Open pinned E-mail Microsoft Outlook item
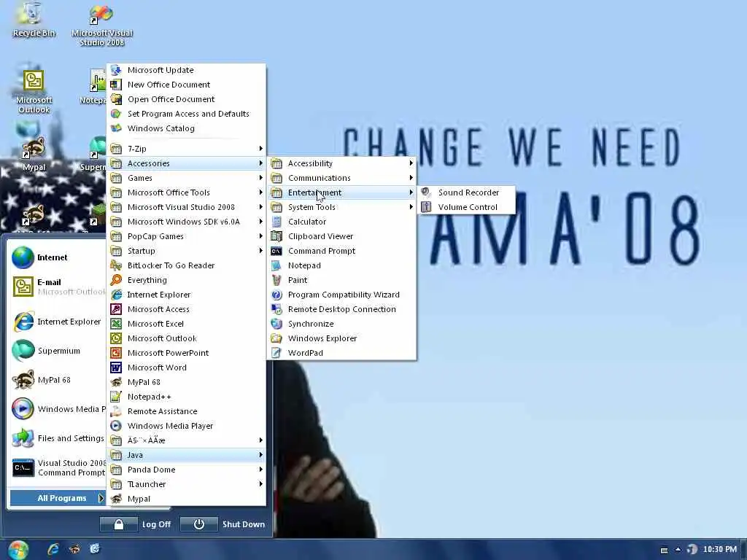Viewport: 747px width, 560px height. pos(57,287)
